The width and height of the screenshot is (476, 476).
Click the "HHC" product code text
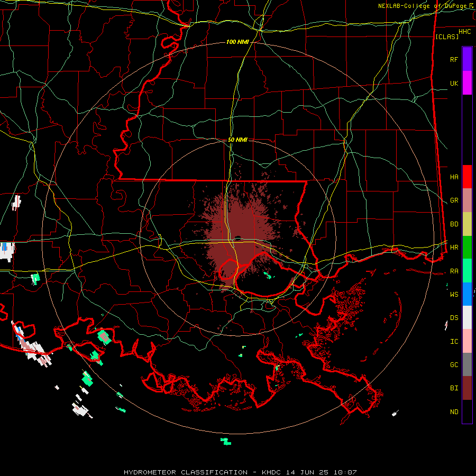(464, 32)
